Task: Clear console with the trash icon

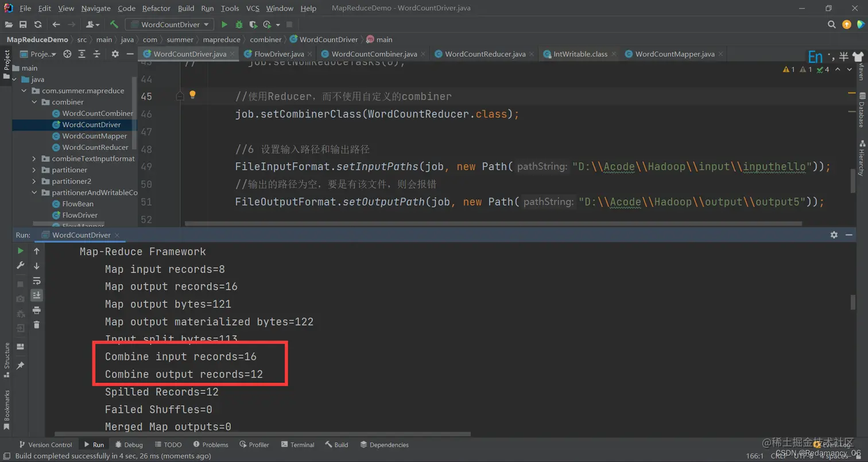Action: [x=37, y=325]
